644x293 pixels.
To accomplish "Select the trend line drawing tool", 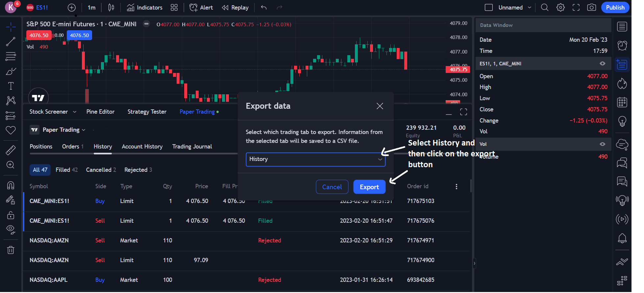I will point(11,41).
